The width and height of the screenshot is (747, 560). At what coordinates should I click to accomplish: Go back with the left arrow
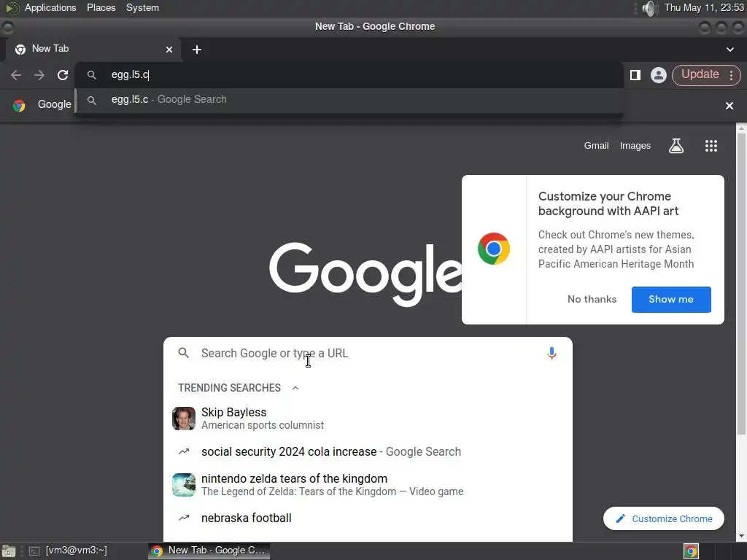coord(16,75)
